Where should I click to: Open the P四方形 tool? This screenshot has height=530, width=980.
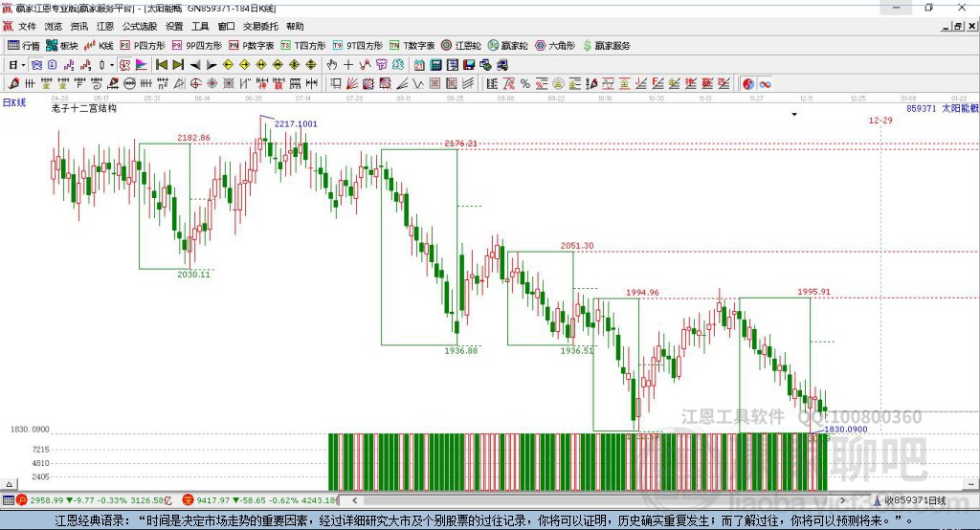[143, 46]
